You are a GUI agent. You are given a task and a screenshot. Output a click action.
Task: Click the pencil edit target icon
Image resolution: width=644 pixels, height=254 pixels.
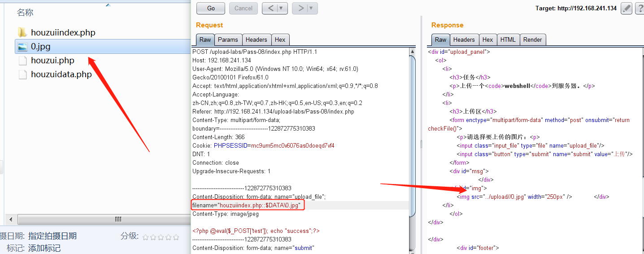pos(627,8)
